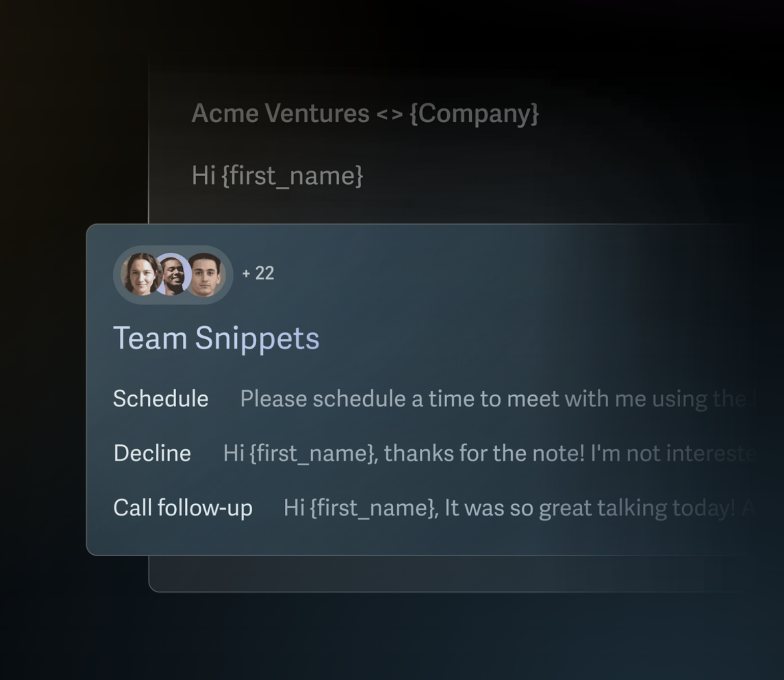Select the Call follow-up snippet name
Viewport: 784px width, 680px height.
[183, 508]
